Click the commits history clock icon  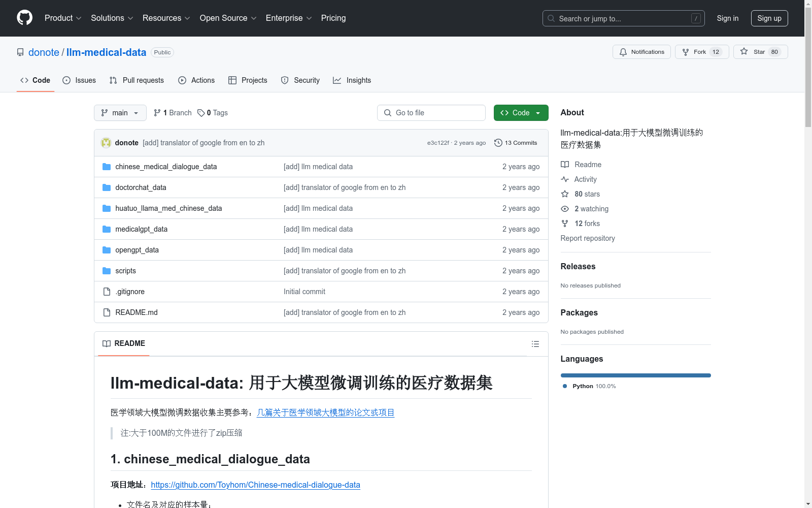[x=498, y=143]
